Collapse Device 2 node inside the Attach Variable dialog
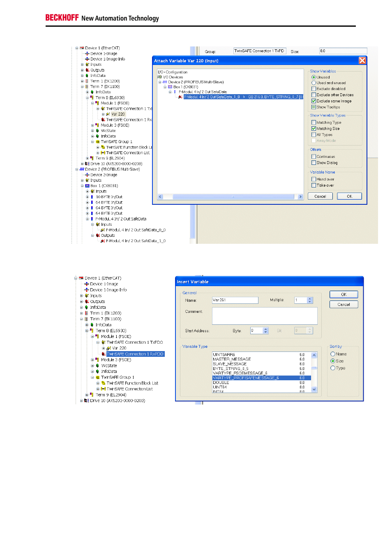 pyautogui.click(x=160, y=82)
